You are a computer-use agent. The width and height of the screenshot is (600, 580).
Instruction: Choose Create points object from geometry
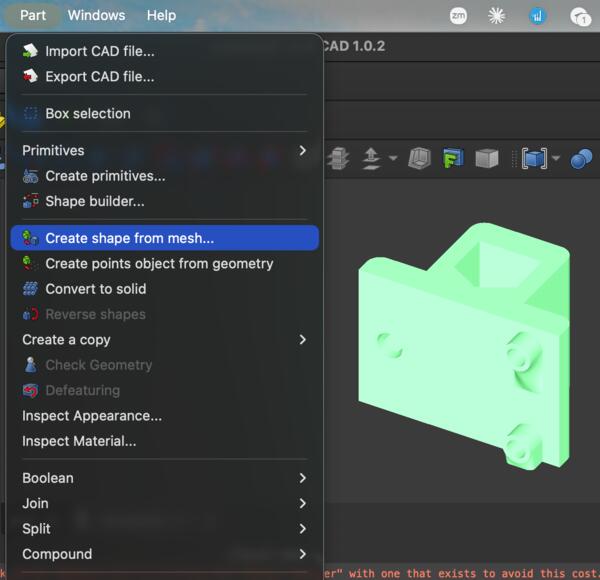pyautogui.click(x=165, y=264)
